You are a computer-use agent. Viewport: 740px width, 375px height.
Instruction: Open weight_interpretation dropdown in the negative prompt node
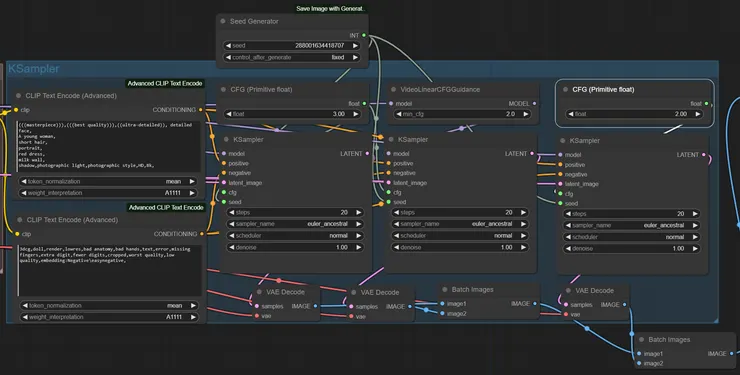[x=109, y=317]
